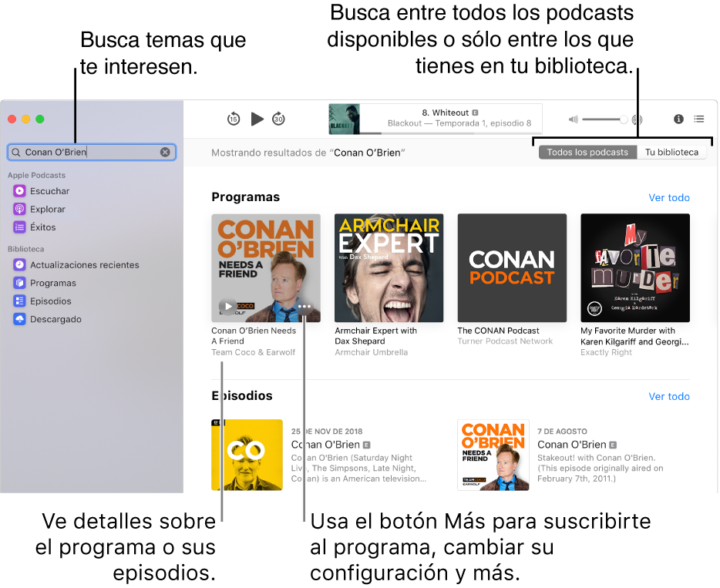
Task: Switch to Tu biblioteca filter
Action: (x=671, y=152)
